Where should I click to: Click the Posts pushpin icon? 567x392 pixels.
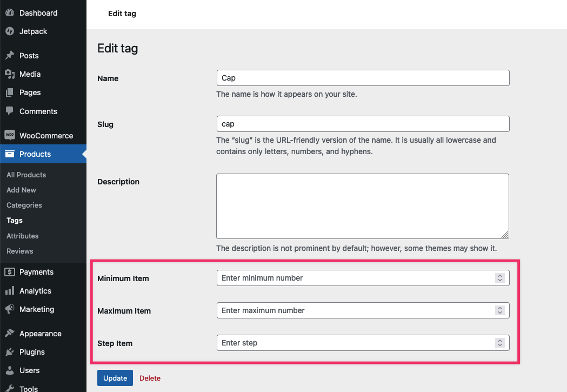tap(10, 55)
